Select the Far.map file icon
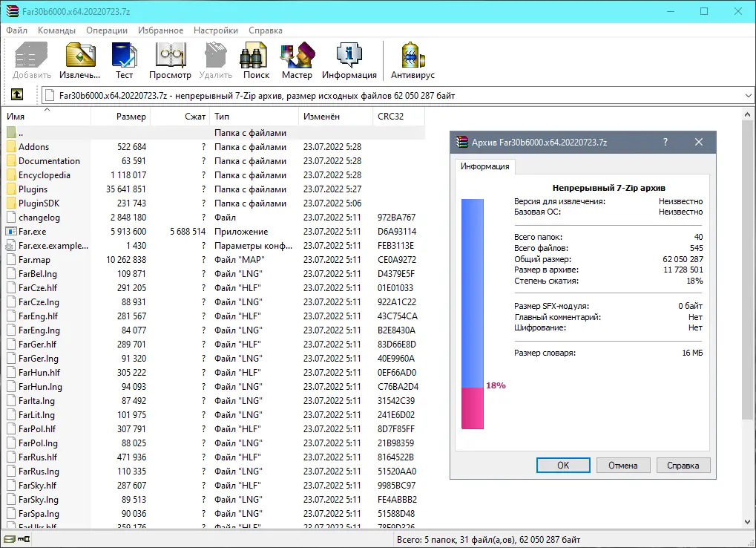This screenshot has height=548, width=756. [12, 260]
